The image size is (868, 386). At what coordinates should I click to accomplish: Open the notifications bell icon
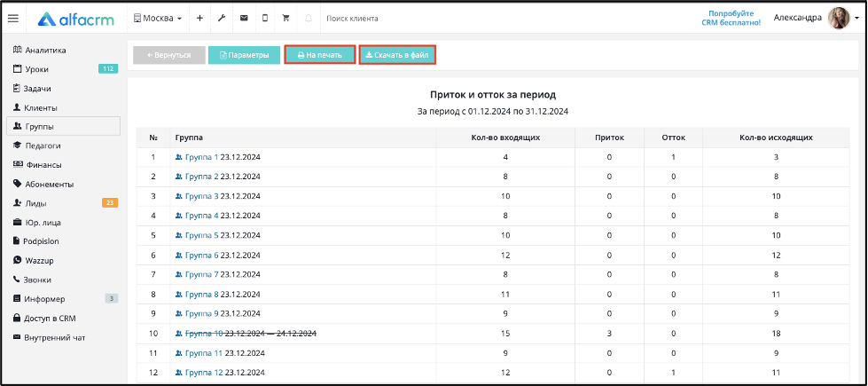(309, 19)
